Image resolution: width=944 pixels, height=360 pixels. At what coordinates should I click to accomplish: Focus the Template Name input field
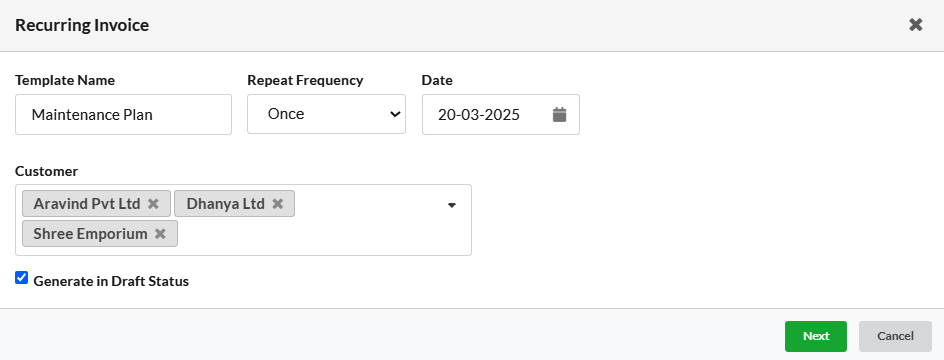point(123,114)
